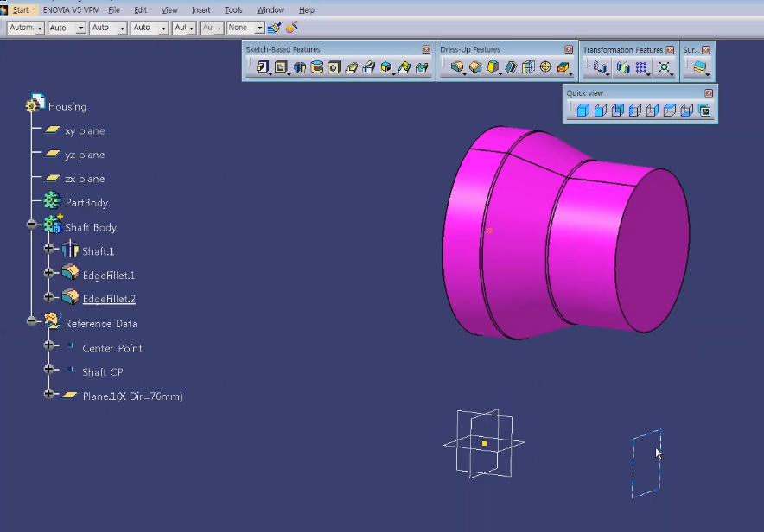The width and height of the screenshot is (764, 532).
Task: Click the Shell tool icon
Action: 511,67
